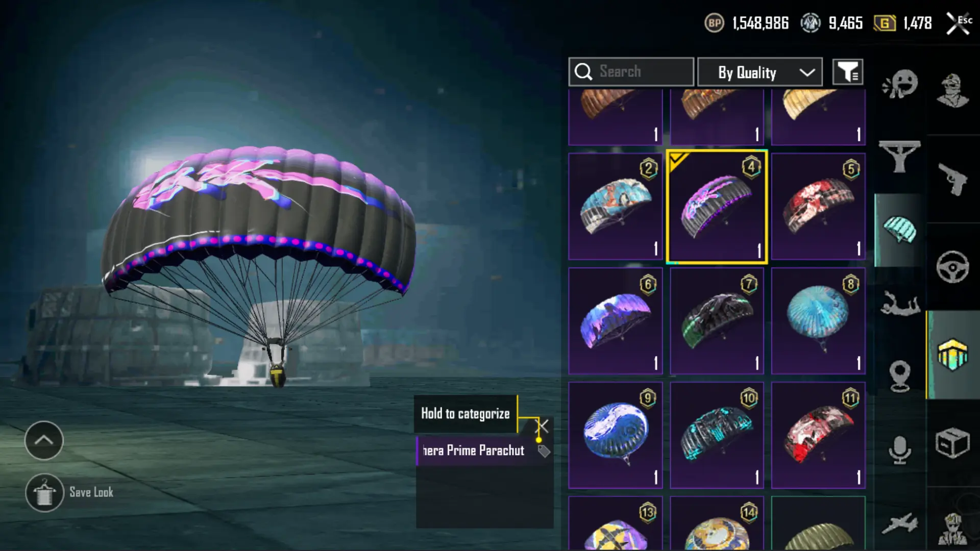
Task: Open the vehicle steering wheel category
Action: pyautogui.click(x=952, y=267)
